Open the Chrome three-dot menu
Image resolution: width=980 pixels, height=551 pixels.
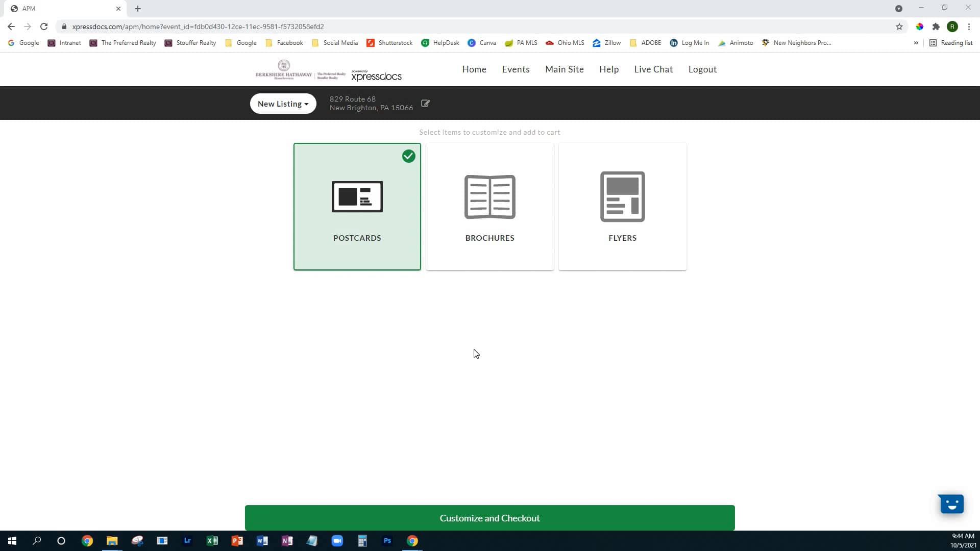(x=968, y=27)
